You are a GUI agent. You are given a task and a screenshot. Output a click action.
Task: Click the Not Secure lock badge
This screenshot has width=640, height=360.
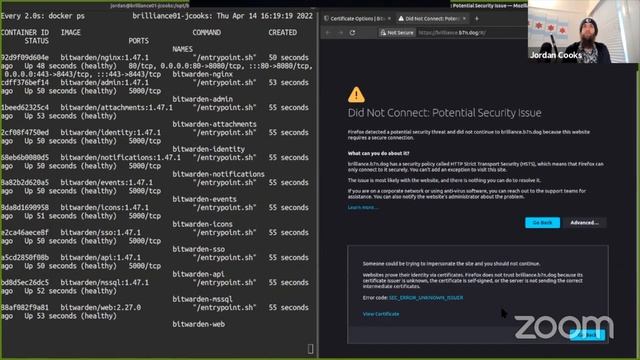click(397, 33)
